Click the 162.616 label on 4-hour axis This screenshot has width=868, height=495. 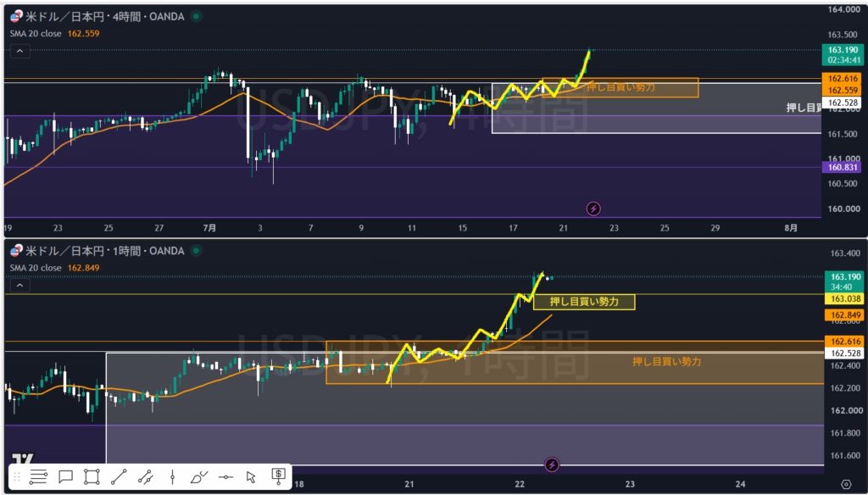point(842,78)
